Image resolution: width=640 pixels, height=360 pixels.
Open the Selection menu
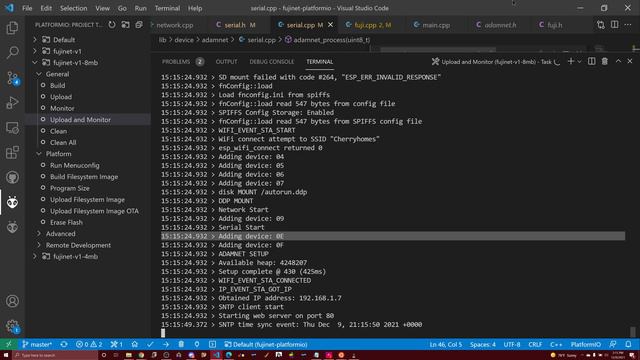click(73, 8)
